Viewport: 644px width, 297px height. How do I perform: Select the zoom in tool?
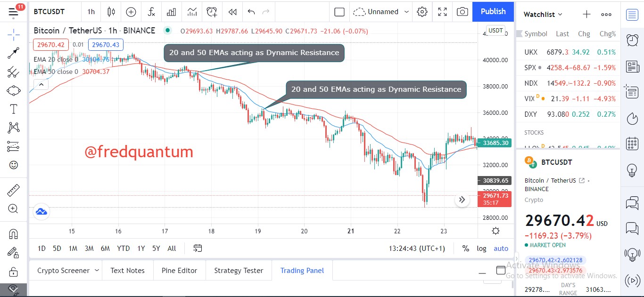[x=14, y=209]
